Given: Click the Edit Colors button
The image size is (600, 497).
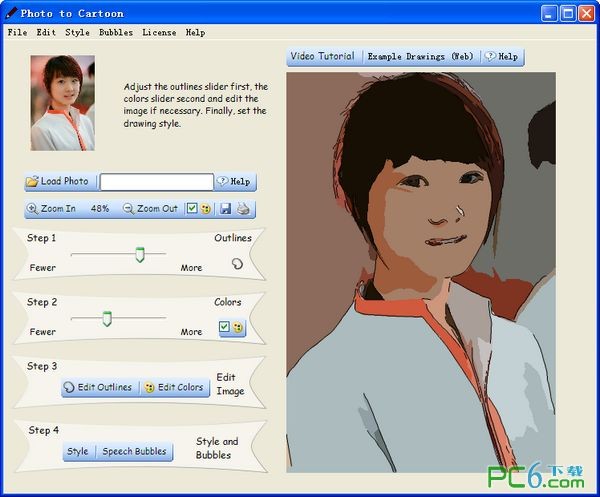Looking at the screenshot, I should tap(174, 387).
